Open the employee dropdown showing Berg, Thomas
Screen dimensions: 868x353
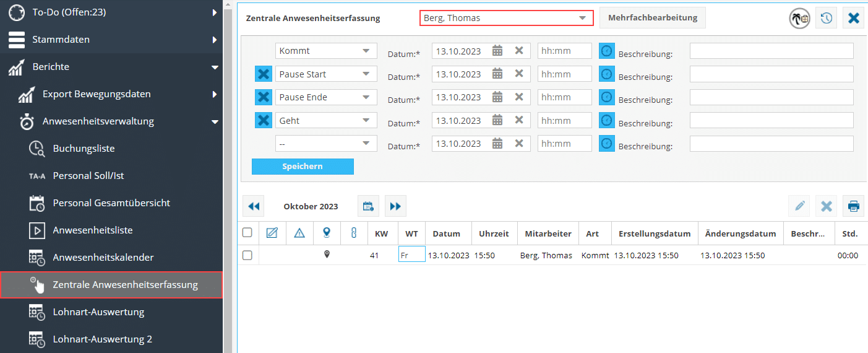[x=505, y=18]
